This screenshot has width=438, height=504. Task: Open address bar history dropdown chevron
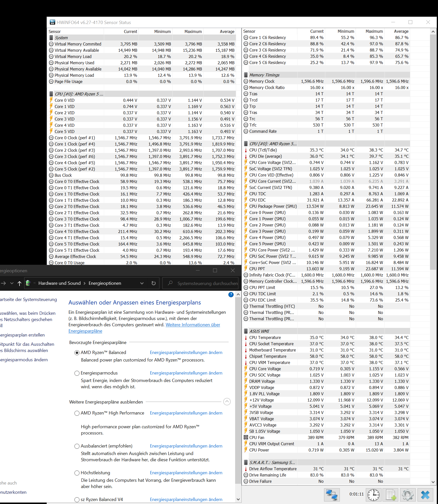pos(142,283)
